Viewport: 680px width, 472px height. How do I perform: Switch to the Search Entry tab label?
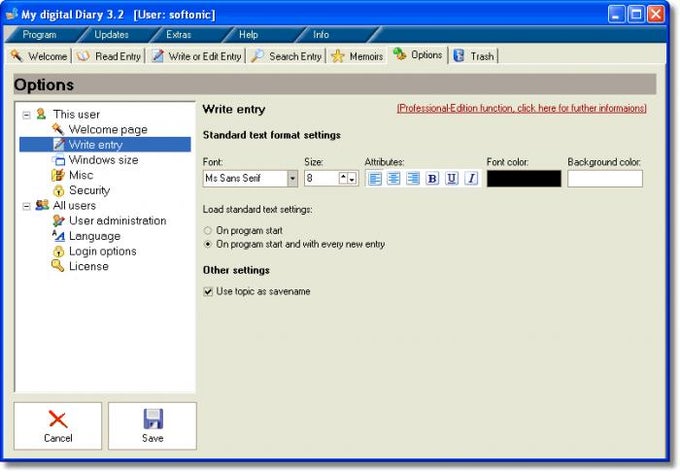coord(295,56)
